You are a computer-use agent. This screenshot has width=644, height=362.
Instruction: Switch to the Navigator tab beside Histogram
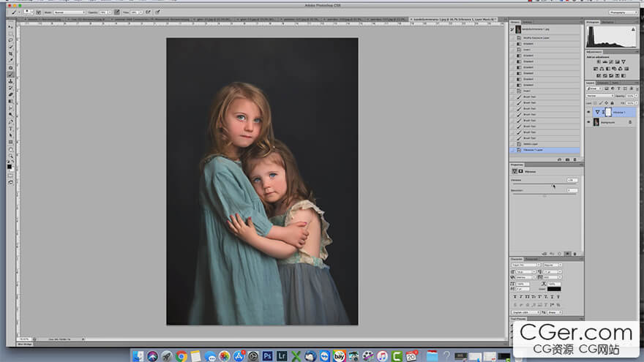pyautogui.click(x=607, y=22)
